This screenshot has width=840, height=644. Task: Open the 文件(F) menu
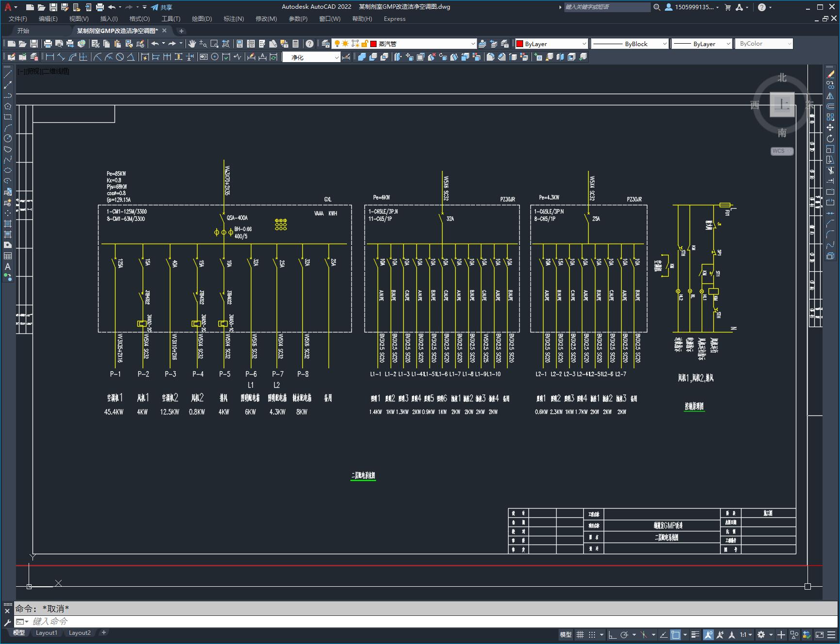pyautogui.click(x=18, y=18)
